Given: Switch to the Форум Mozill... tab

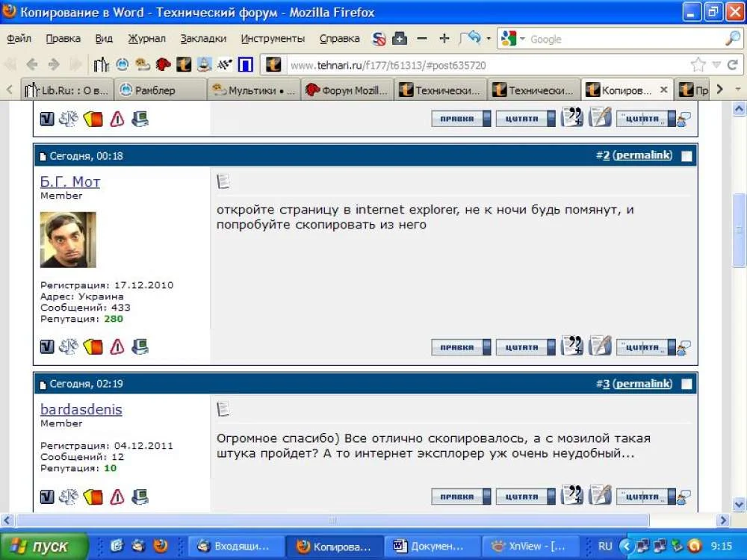Looking at the screenshot, I should pyautogui.click(x=347, y=90).
